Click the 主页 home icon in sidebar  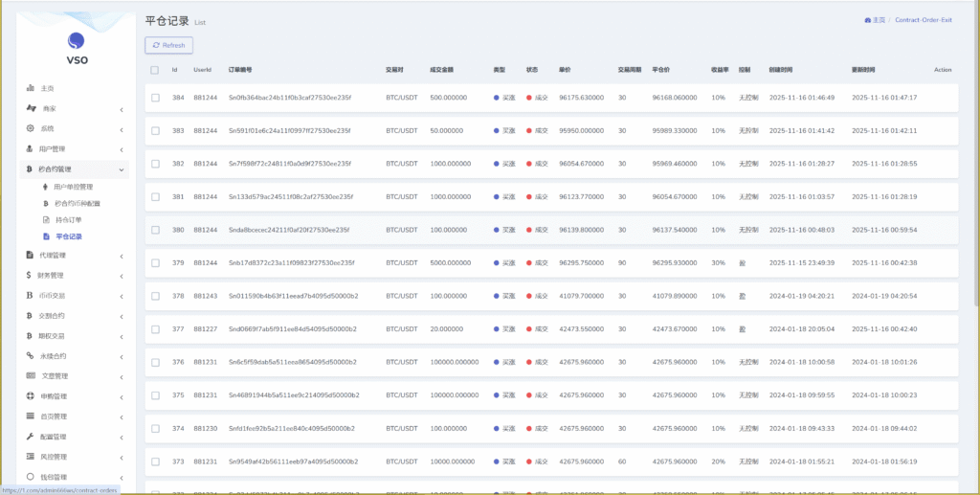click(x=31, y=88)
